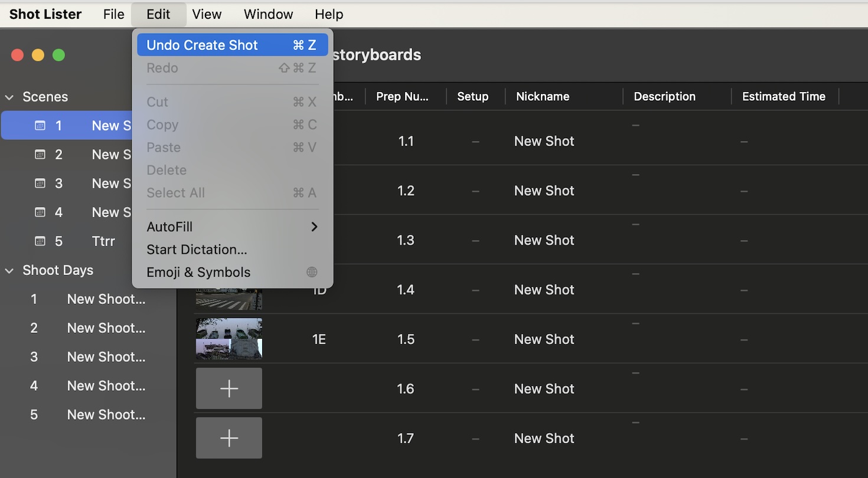Click New Shot nickname in row 1.5
This screenshot has height=478, width=868.
click(544, 339)
